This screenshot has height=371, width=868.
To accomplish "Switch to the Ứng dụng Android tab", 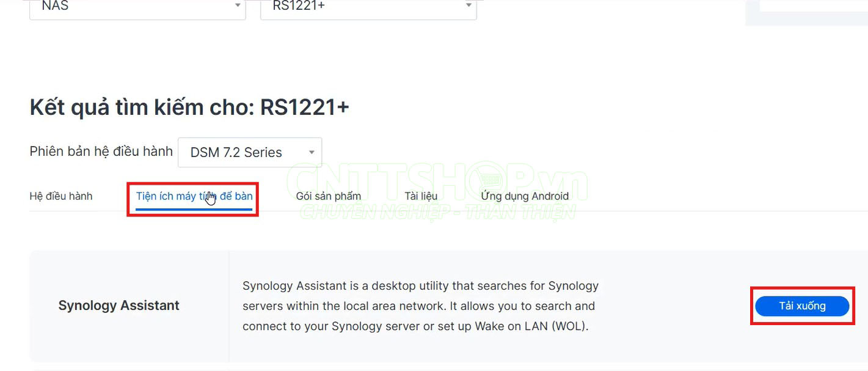I will (x=525, y=196).
